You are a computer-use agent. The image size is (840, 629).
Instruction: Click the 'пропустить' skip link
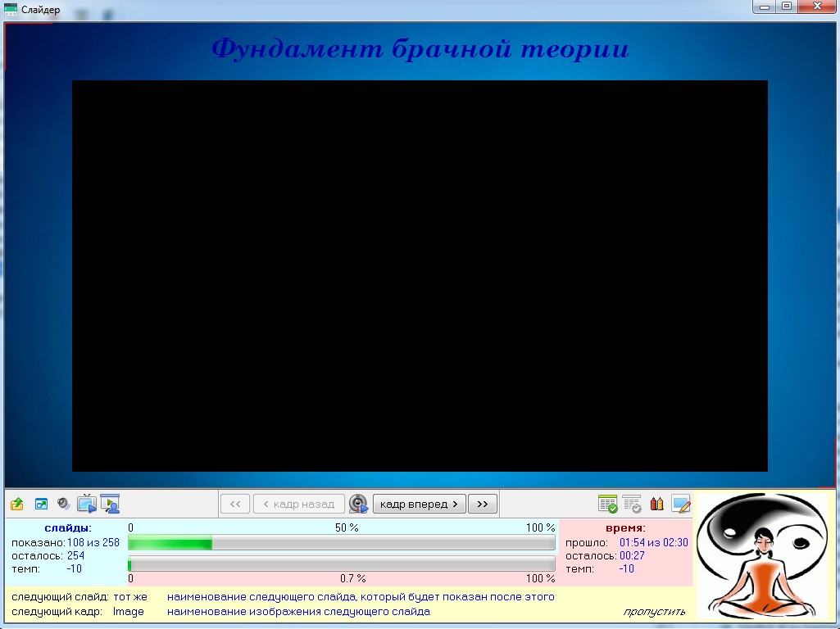point(654,612)
